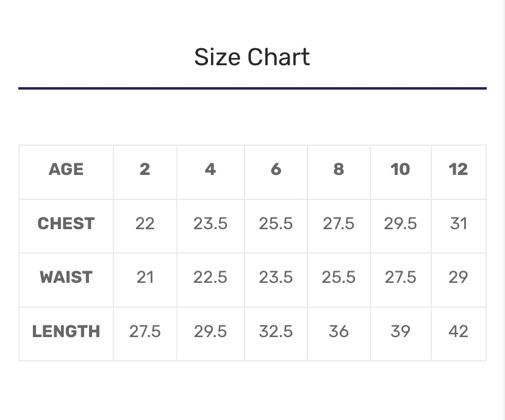Click chest value 29.5 for age 10
Viewport: 505px width, 420px height.
[400, 224]
